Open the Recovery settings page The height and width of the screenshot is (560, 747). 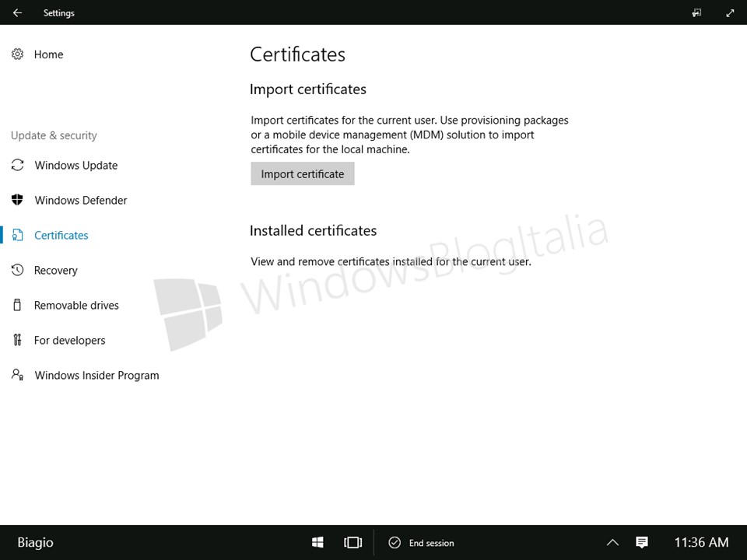pyautogui.click(x=56, y=270)
